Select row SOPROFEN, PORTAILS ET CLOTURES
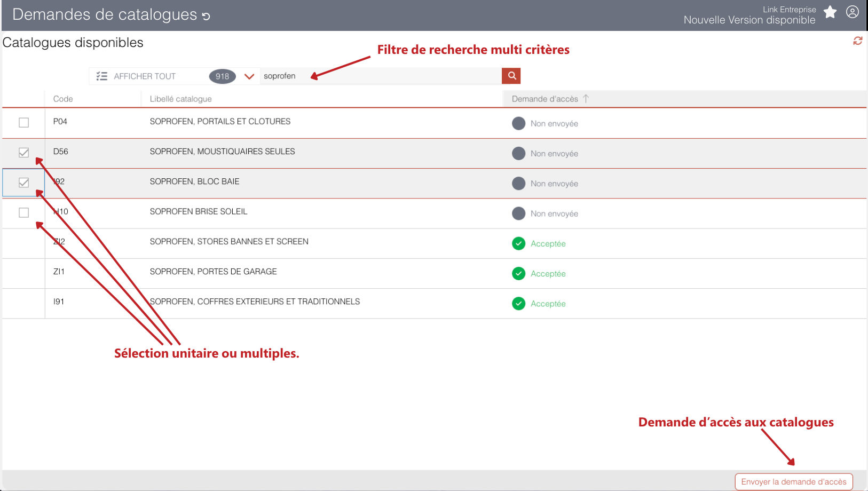This screenshot has width=868, height=491. (434, 123)
